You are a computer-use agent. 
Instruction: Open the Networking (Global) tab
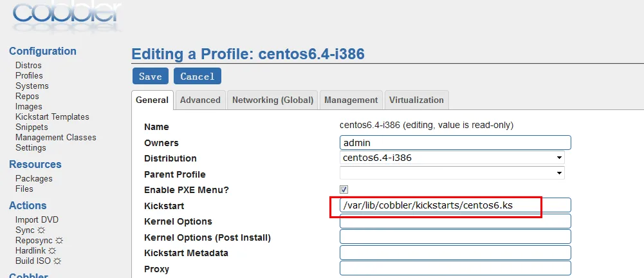[273, 100]
